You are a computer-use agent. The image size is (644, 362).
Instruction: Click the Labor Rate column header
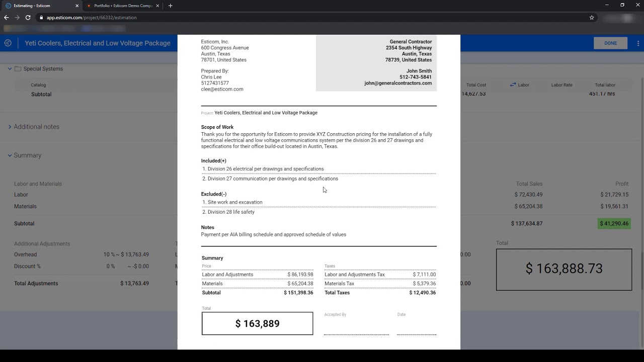(x=561, y=85)
